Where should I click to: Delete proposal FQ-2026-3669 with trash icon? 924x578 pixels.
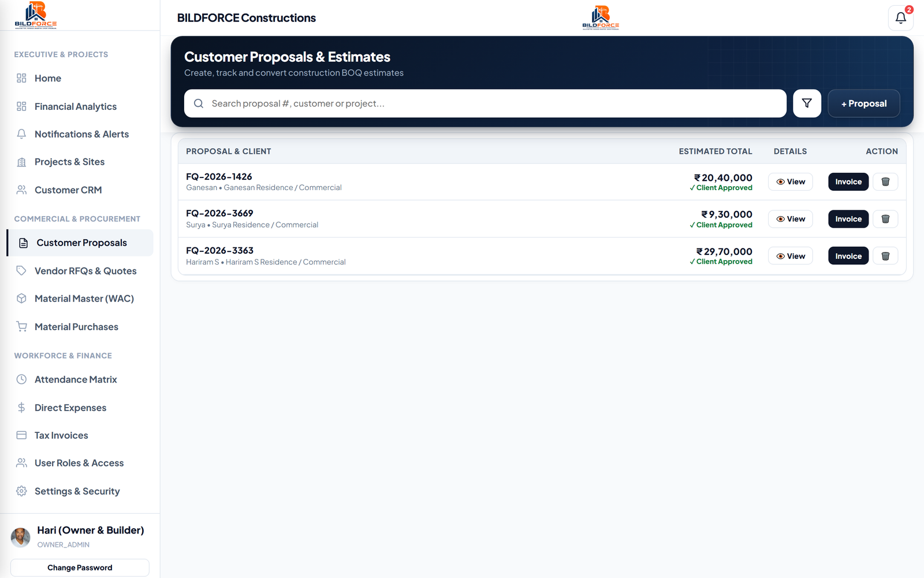885,219
